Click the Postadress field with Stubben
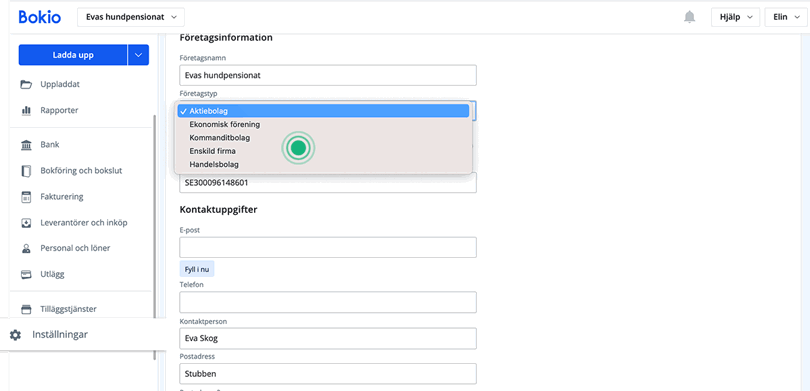This screenshot has width=810, height=391. (328, 374)
